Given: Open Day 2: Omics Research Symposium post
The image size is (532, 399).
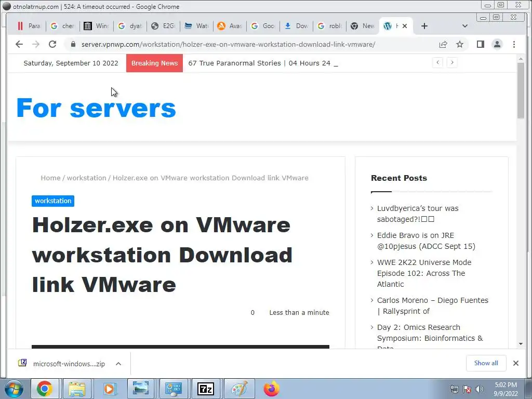Looking at the screenshot, I should point(430,337).
